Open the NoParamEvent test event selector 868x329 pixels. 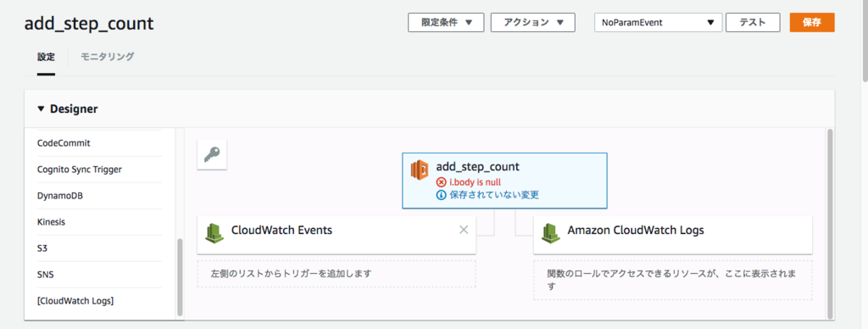658,23
